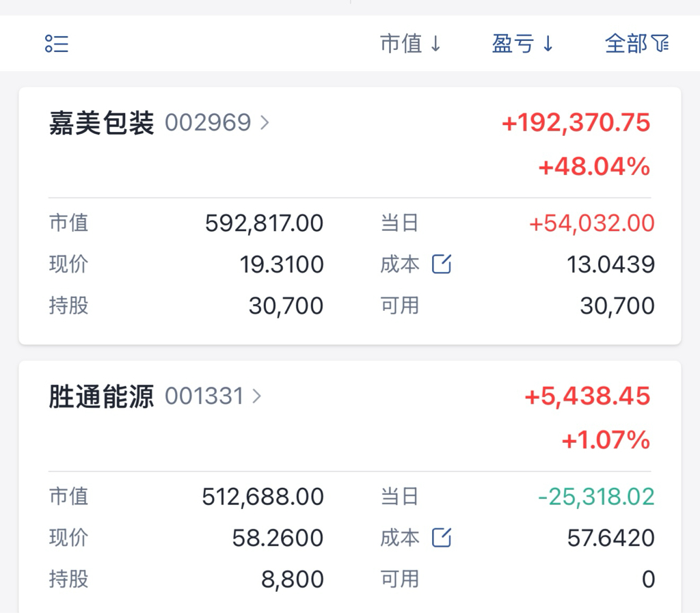Sort holdings by 市值 market value

410,44
